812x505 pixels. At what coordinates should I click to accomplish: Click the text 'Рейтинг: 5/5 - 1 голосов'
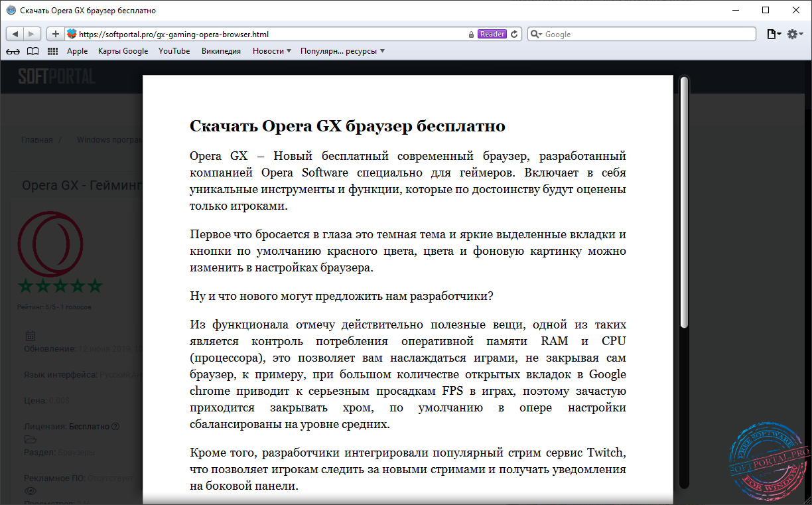54,307
